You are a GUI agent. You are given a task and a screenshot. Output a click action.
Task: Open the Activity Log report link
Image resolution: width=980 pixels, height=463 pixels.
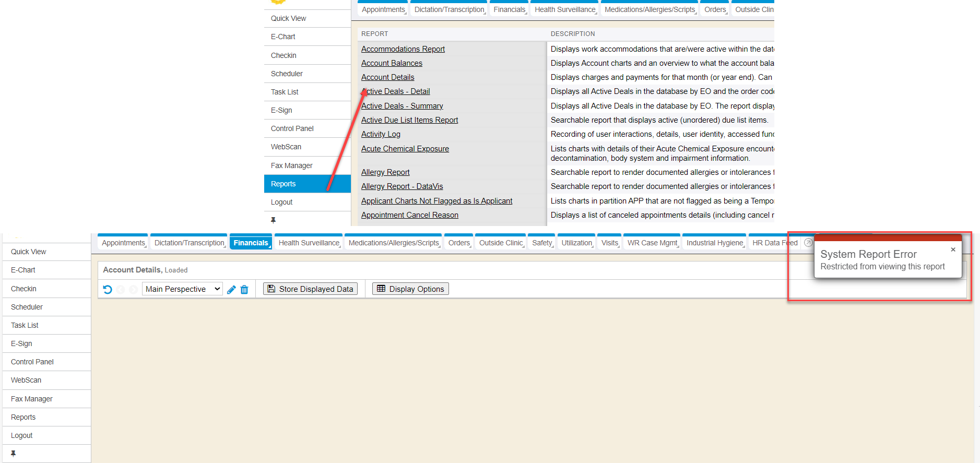click(x=381, y=134)
